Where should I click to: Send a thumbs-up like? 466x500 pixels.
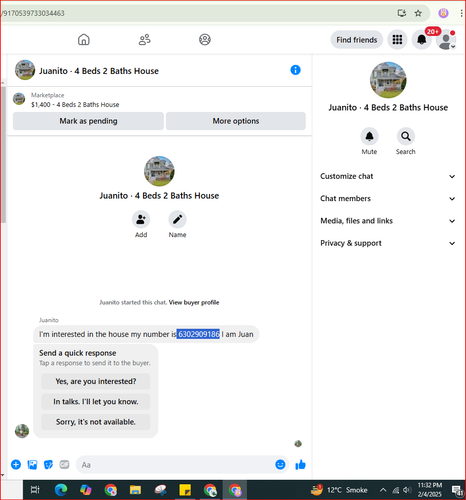pos(300,465)
